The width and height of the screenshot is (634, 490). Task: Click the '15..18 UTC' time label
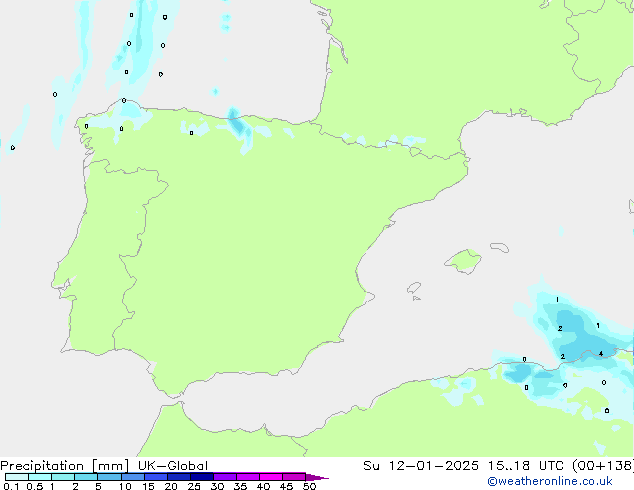tap(526, 466)
